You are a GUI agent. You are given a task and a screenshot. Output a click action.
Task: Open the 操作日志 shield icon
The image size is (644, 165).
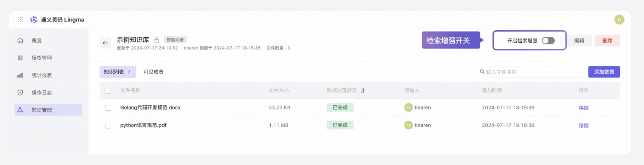pos(20,92)
